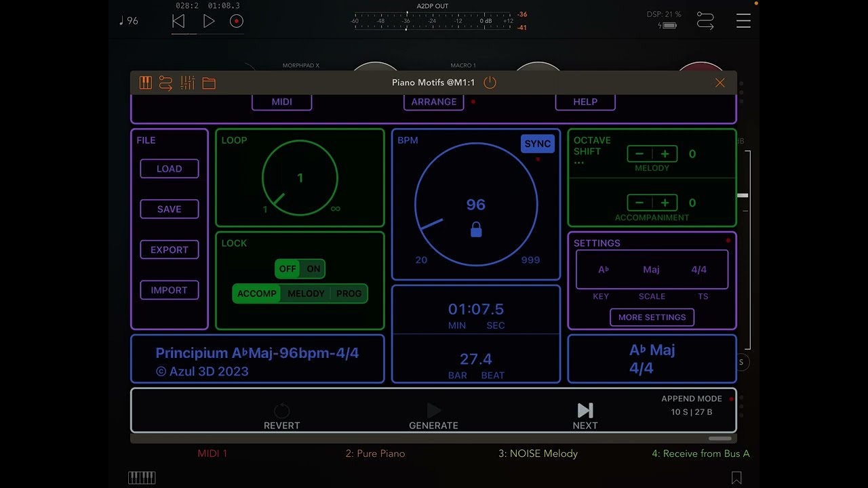Toggle Piano Motifs power bypass icon
Screen dimensions: 868x488
(x=490, y=83)
